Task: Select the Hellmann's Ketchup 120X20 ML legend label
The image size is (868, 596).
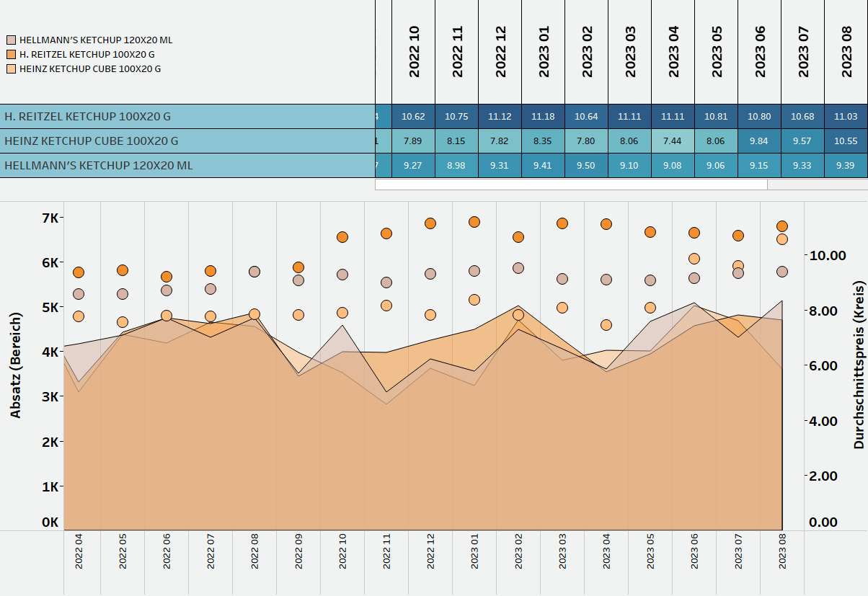Action: point(96,40)
